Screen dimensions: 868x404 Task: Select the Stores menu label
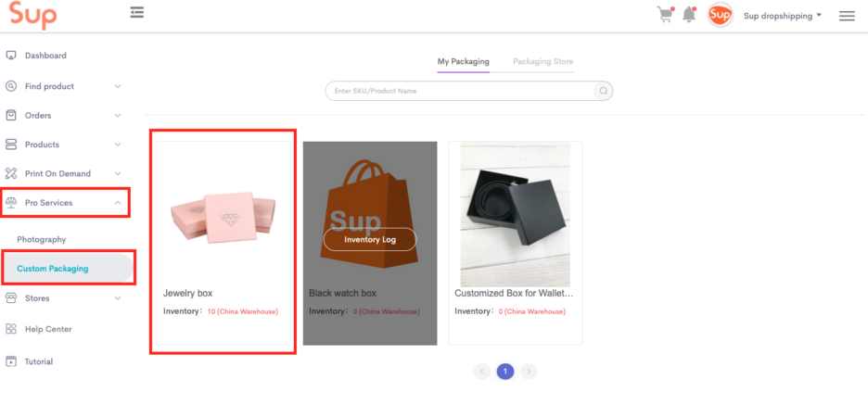pyautogui.click(x=37, y=298)
